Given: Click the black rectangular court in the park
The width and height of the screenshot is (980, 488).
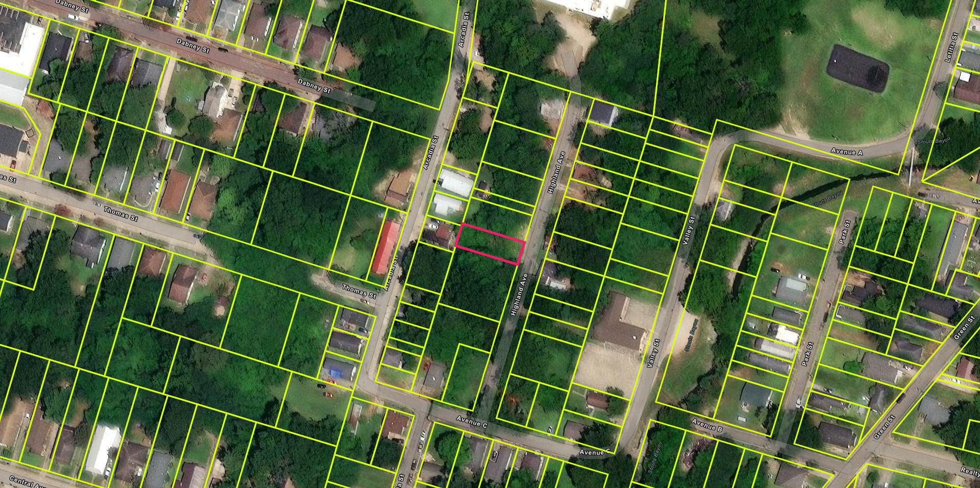Looking at the screenshot, I should (x=857, y=68).
